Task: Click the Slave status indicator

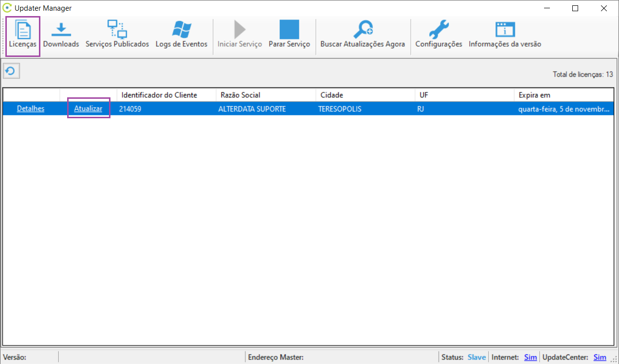Action: click(477, 357)
